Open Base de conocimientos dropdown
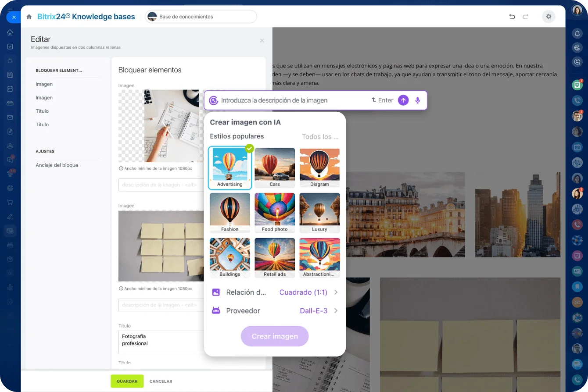Viewport: 588px width, 392px height. pos(201,17)
